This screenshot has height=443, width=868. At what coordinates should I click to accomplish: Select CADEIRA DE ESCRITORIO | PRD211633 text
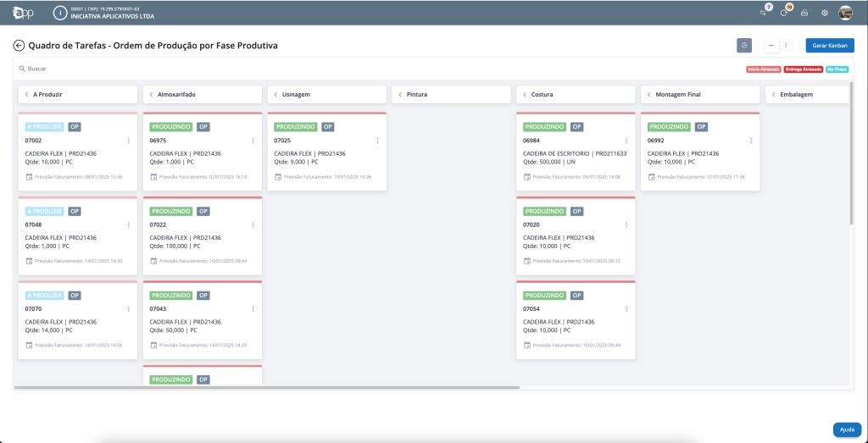click(575, 154)
